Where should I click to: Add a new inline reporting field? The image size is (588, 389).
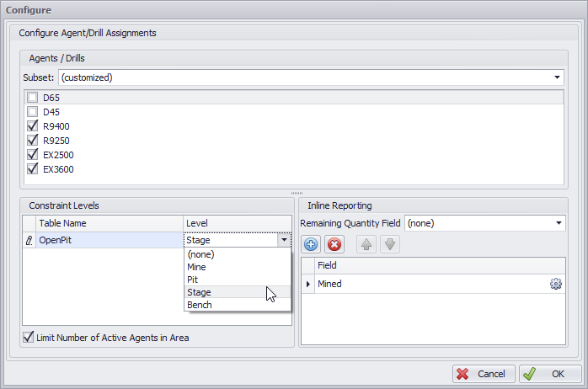(x=311, y=245)
